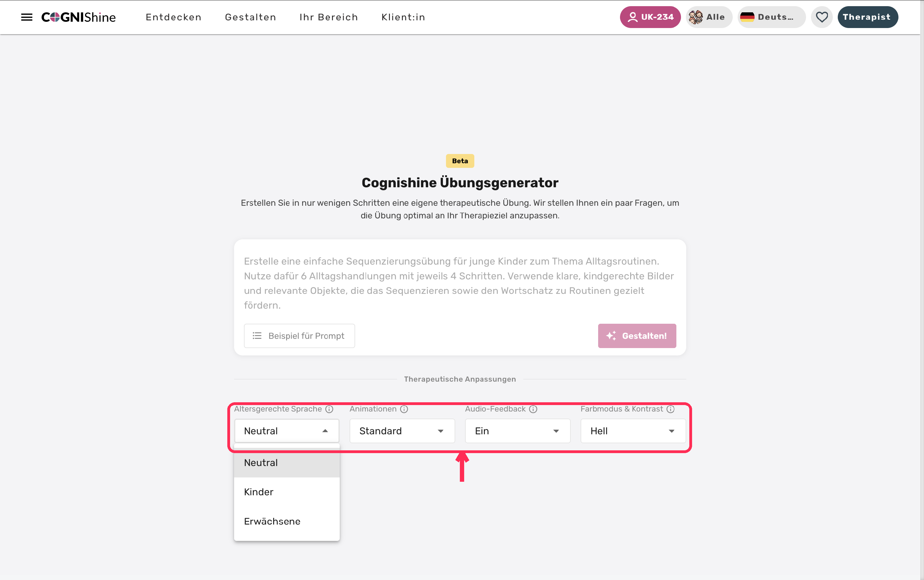
Task: Click info icon next to Animationen
Action: point(404,409)
